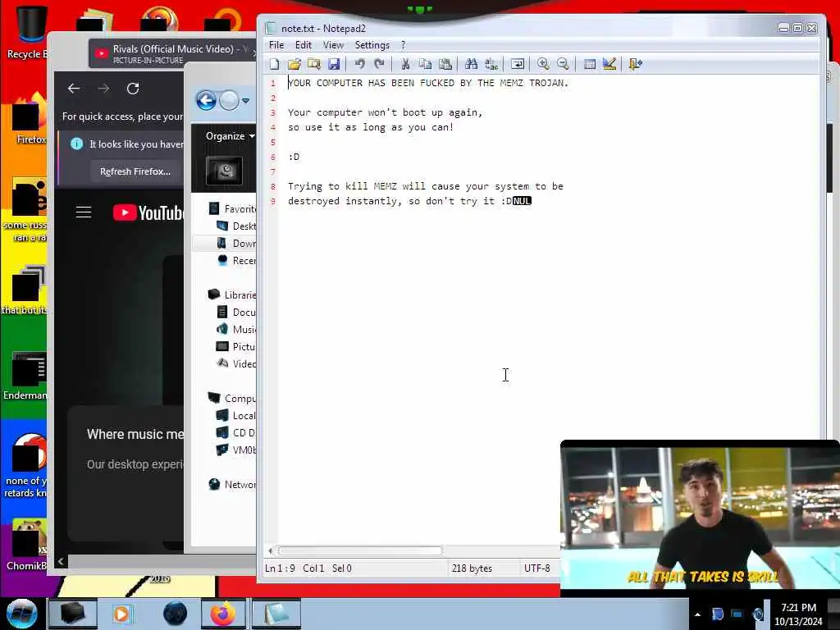Click the scroll left arrow in Firefox window

61,561
